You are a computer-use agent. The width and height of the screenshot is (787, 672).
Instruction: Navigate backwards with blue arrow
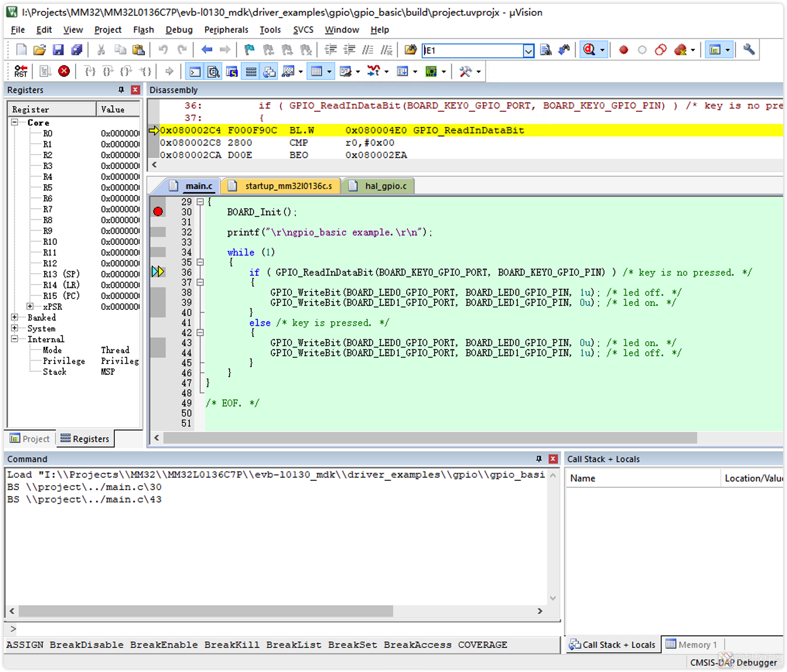[207, 50]
